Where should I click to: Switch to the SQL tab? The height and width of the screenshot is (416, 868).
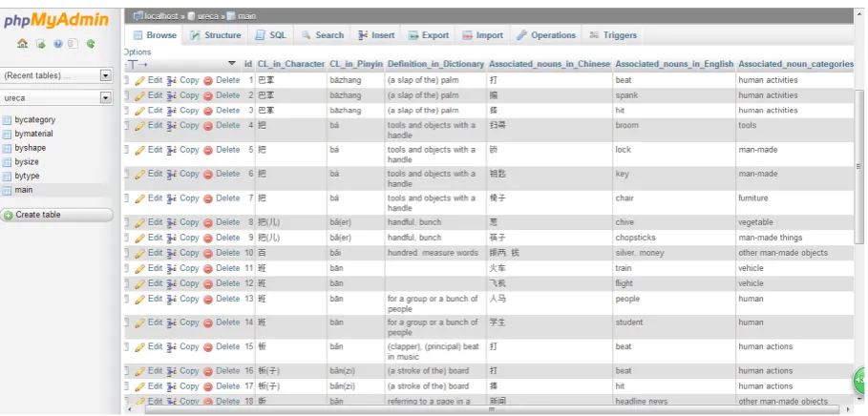[x=270, y=35]
